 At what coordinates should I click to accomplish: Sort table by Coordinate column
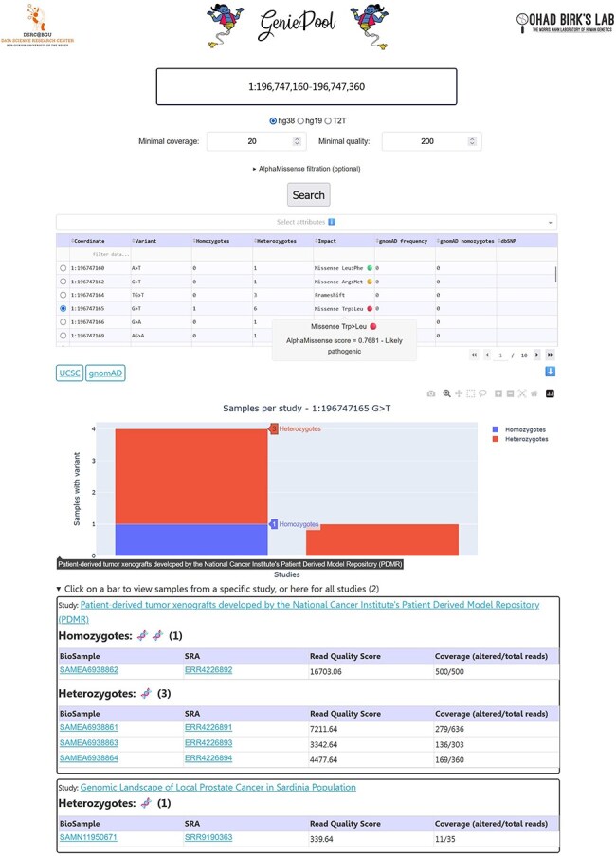73,241
